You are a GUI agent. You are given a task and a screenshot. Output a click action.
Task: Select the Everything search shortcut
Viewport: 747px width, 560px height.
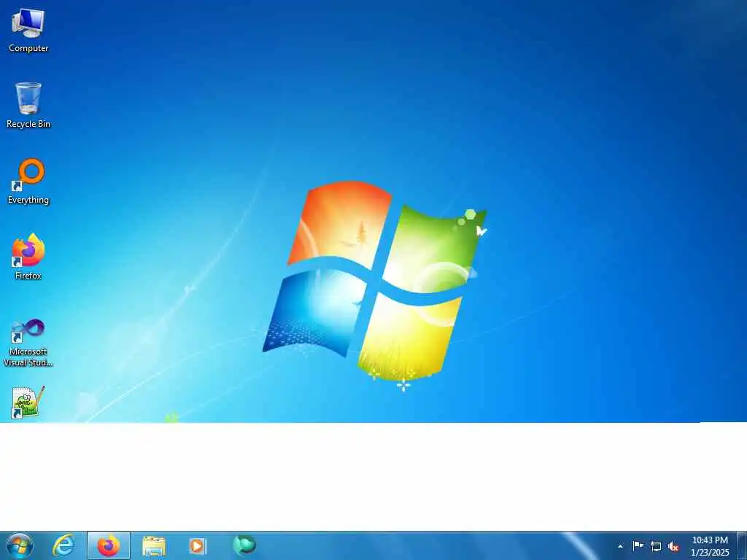(28, 182)
